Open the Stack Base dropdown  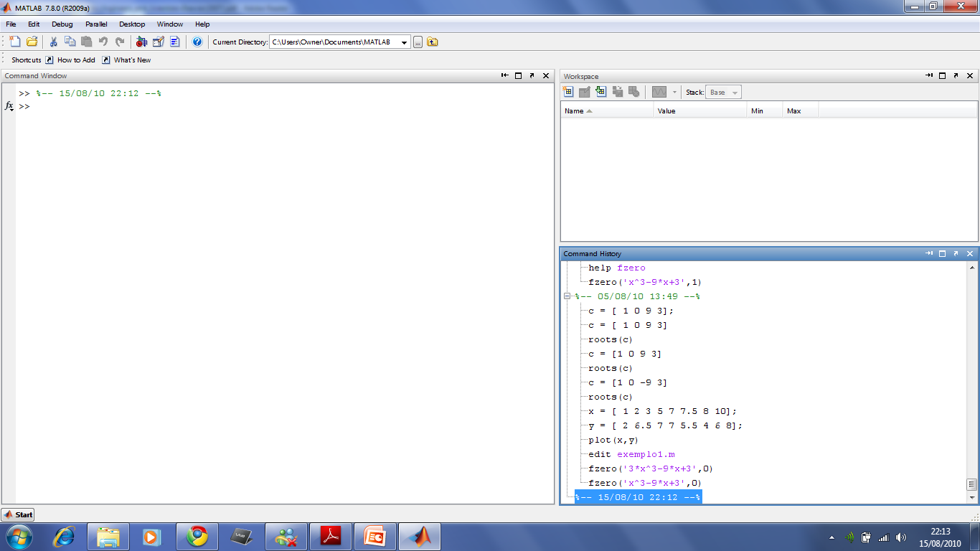(723, 93)
